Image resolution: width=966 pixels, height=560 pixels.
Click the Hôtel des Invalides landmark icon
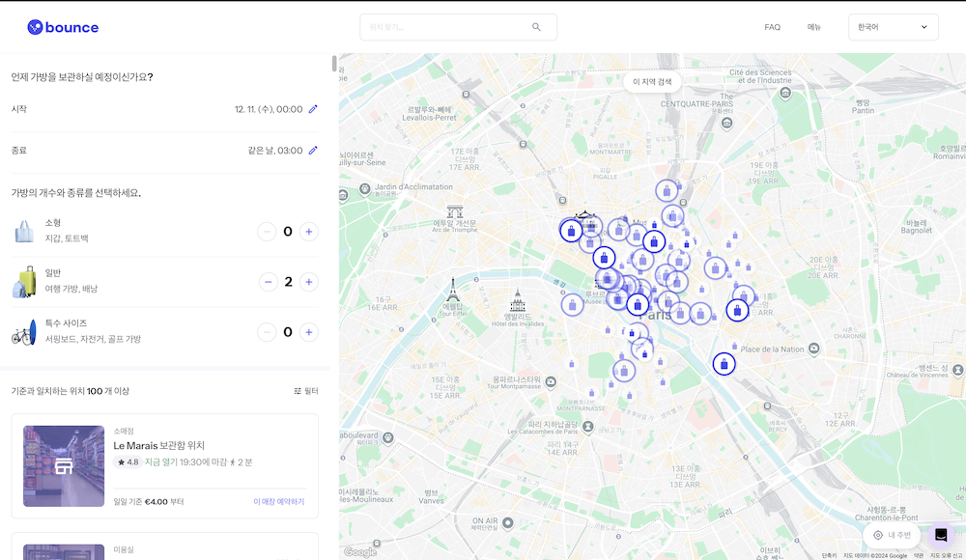[518, 300]
